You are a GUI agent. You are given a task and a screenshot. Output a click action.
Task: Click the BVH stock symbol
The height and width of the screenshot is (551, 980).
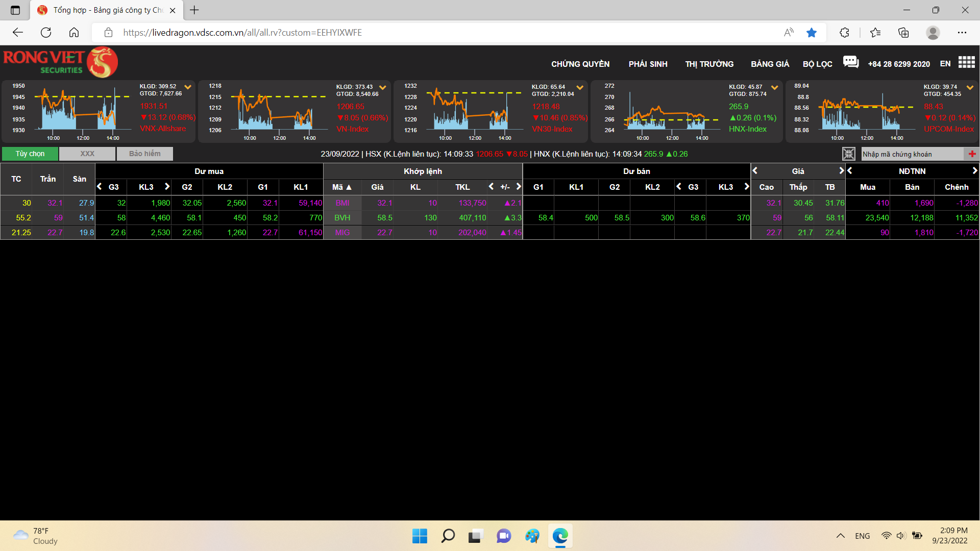point(342,218)
